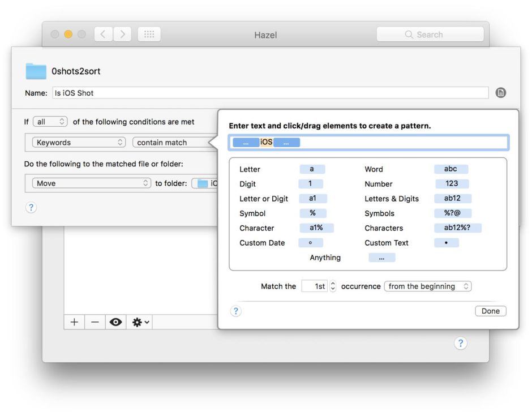Expand the 'all' conditions dropdown

click(x=50, y=122)
